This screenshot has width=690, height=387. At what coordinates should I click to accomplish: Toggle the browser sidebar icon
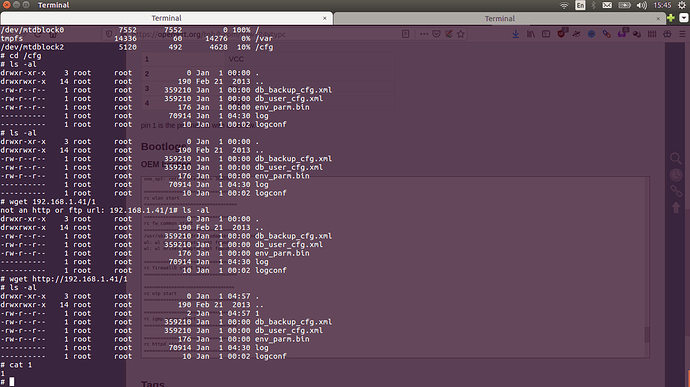[x=546, y=34]
